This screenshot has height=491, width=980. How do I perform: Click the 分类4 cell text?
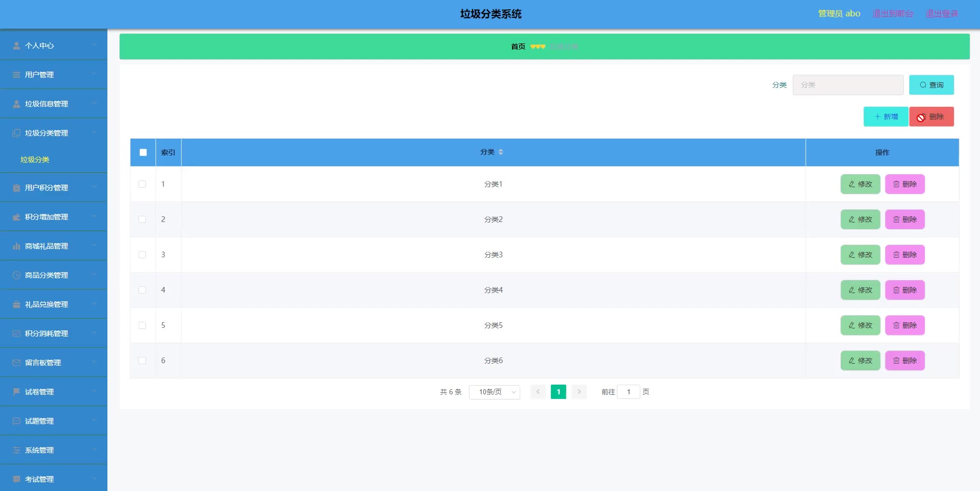(494, 290)
